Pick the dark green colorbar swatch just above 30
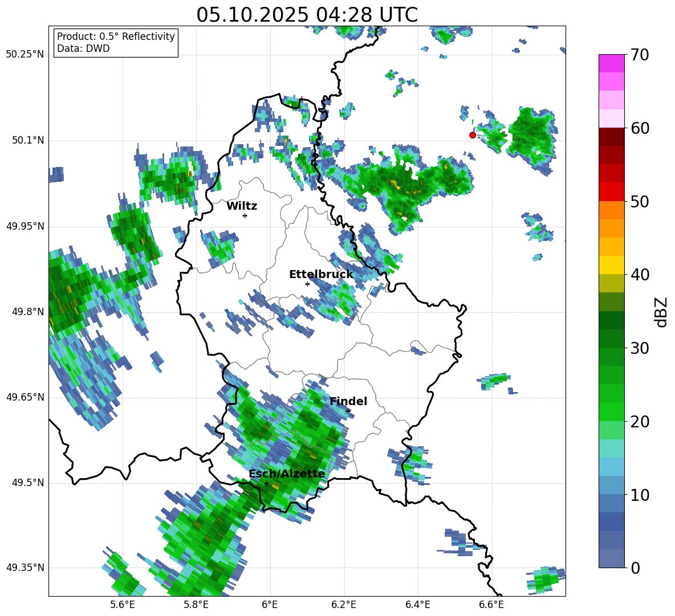The width and height of the screenshot is (675, 616). click(x=611, y=338)
